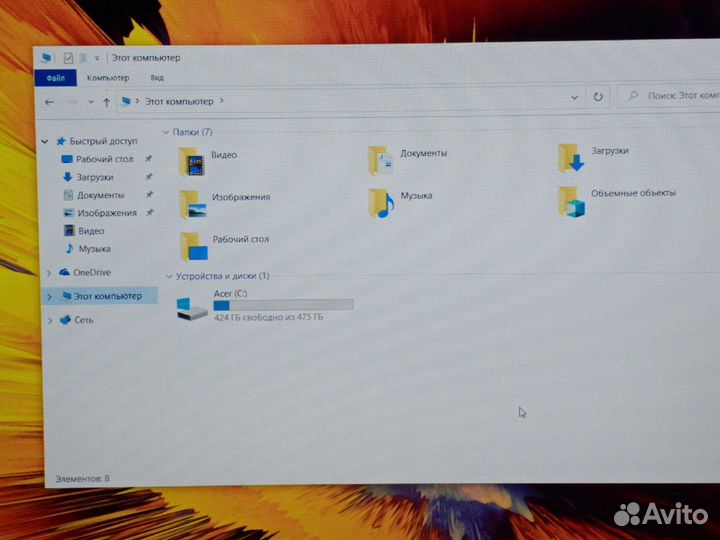This screenshot has width=720, height=540.
Task: Select the Acer (C:) drive icon
Action: coord(191,308)
